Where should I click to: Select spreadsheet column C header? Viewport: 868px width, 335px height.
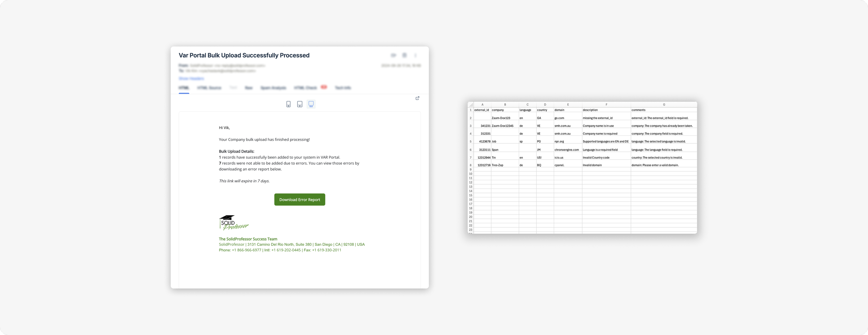coord(527,104)
